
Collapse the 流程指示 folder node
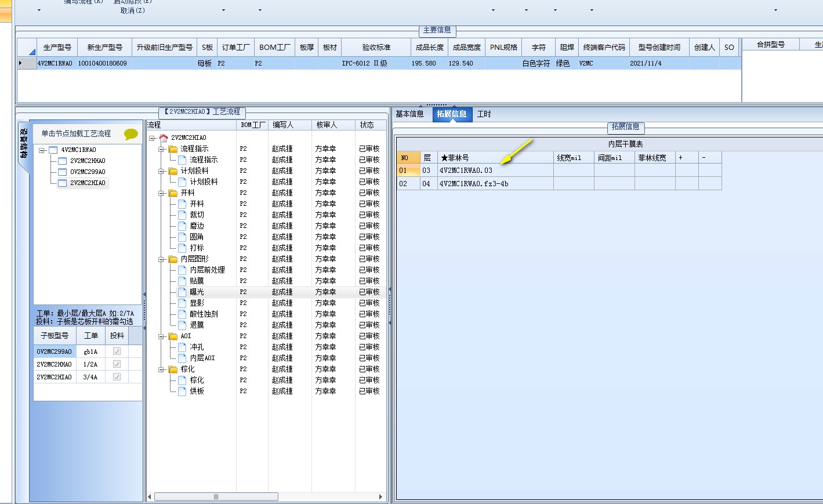click(162, 149)
